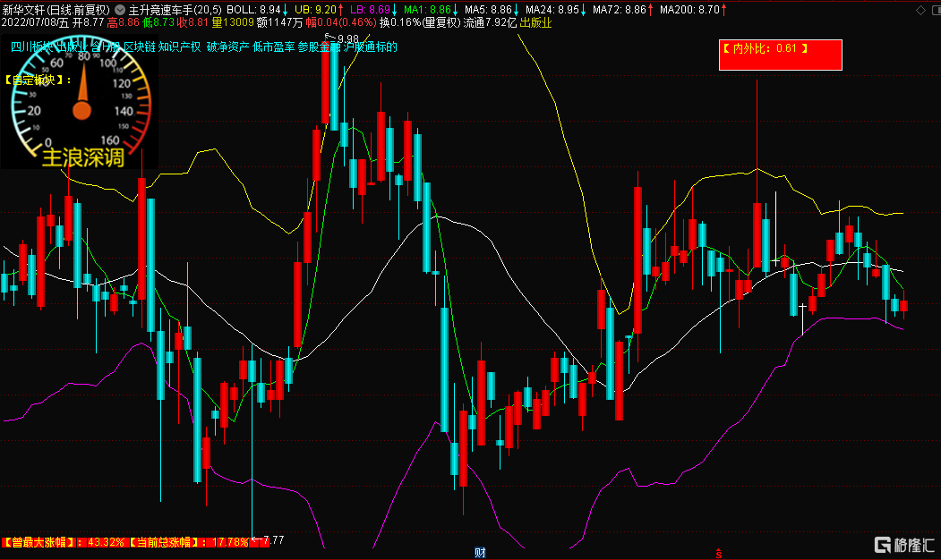This screenshot has height=560, width=941.
Task: Click the 新华文轩(日线,前复权) chart title
Action: [x=56, y=10]
